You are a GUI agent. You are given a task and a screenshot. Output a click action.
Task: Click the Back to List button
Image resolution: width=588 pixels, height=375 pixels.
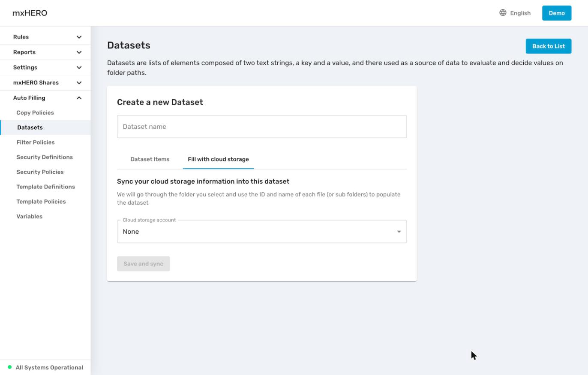point(549,46)
